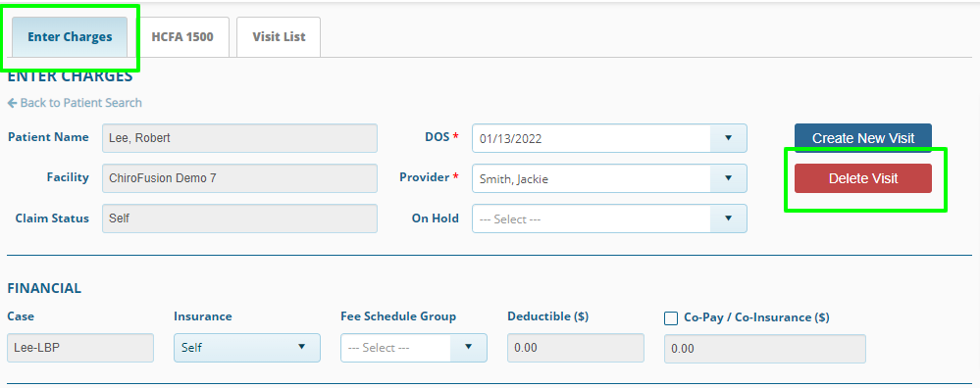Click the Insurance label
The width and height of the screenshot is (980, 388).
point(202,316)
